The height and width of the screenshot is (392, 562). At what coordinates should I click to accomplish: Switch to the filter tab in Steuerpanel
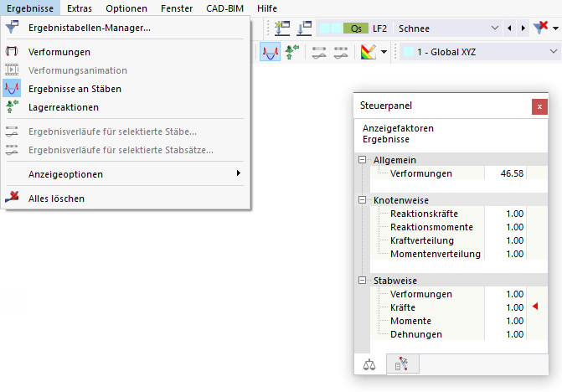click(x=403, y=364)
